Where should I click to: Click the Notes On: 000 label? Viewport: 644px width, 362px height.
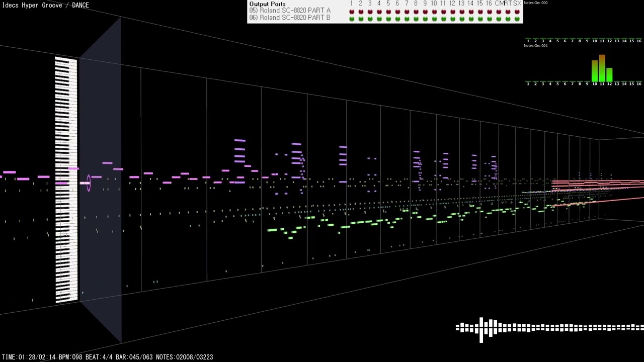535,3
